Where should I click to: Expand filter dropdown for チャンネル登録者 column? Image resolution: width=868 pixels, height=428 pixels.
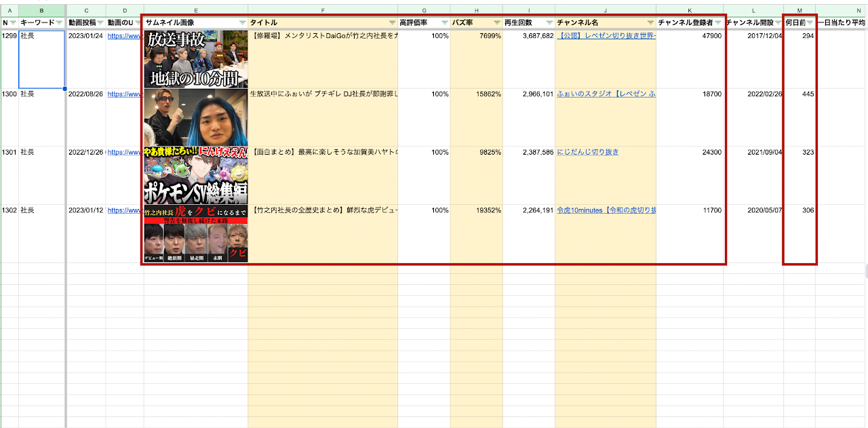[x=717, y=23]
